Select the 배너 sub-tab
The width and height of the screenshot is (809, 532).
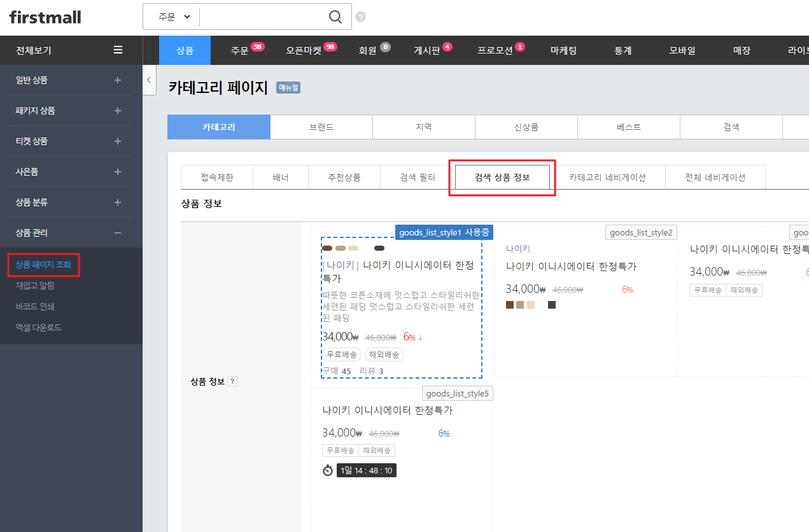click(x=281, y=178)
